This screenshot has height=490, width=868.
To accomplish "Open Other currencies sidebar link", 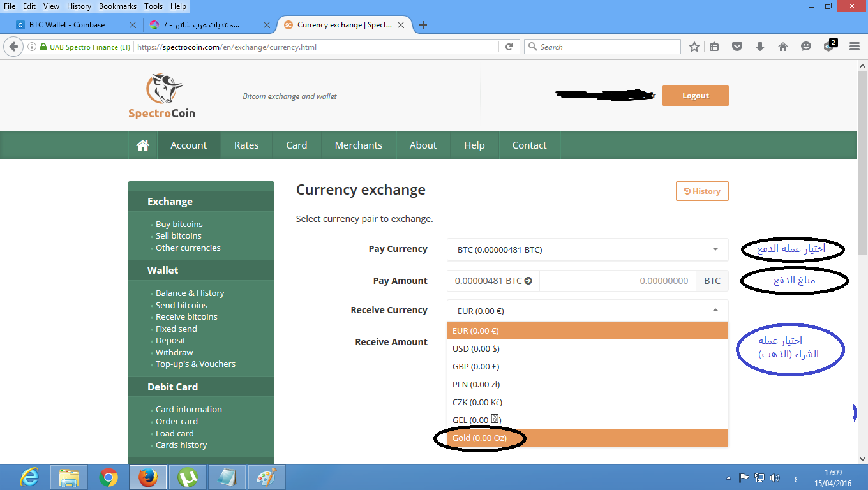I will (188, 248).
